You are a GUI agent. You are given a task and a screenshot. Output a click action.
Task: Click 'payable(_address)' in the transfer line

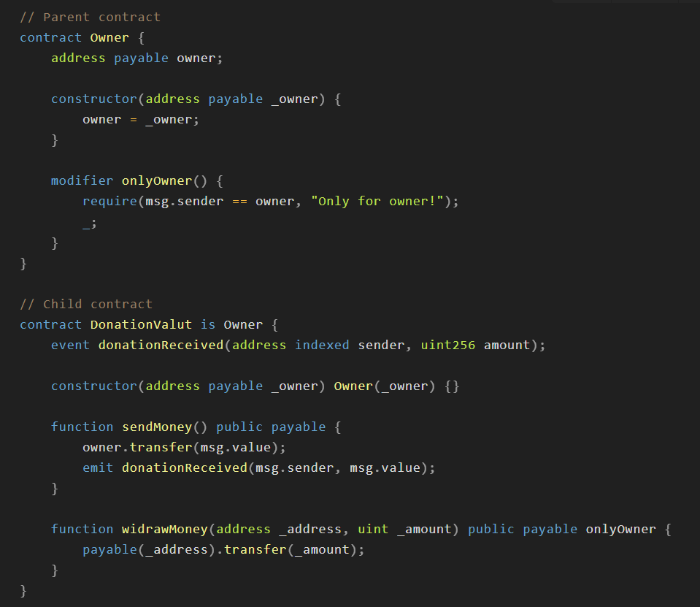[149, 549]
